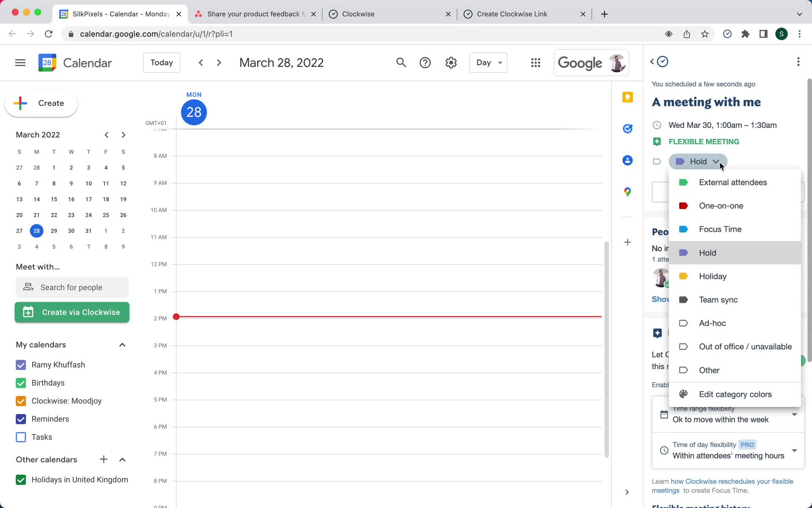This screenshot has width=812, height=508.
Task: Click the settings gear icon in Calendar
Action: pyautogui.click(x=450, y=63)
